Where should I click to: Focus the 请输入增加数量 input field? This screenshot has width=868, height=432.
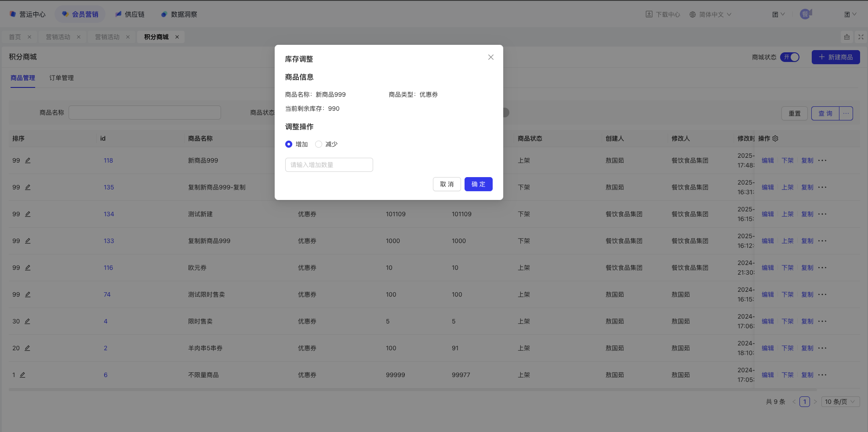click(x=329, y=165)
